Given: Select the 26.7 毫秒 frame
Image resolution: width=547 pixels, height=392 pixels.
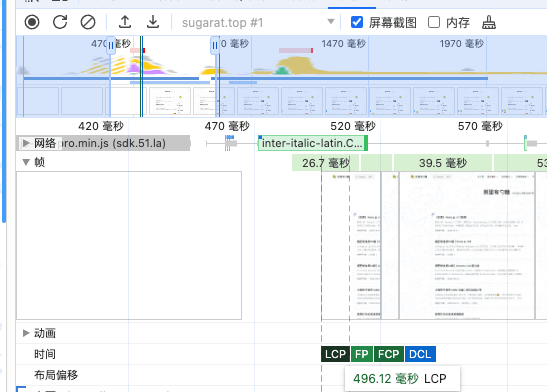Looking at the screenshot, I should pyautogui.click(x=325, y=163).
